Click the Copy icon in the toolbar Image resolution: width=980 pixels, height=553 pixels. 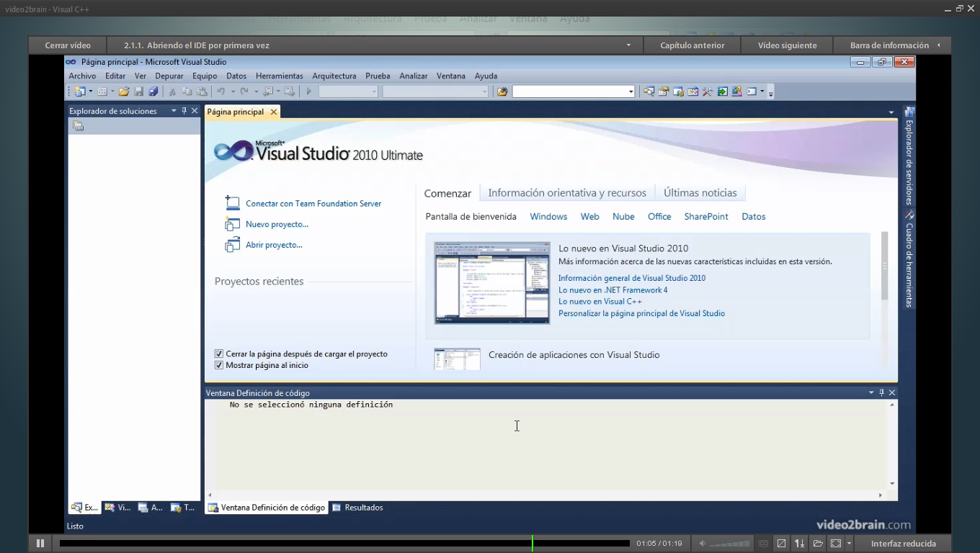tap(187, 91)
